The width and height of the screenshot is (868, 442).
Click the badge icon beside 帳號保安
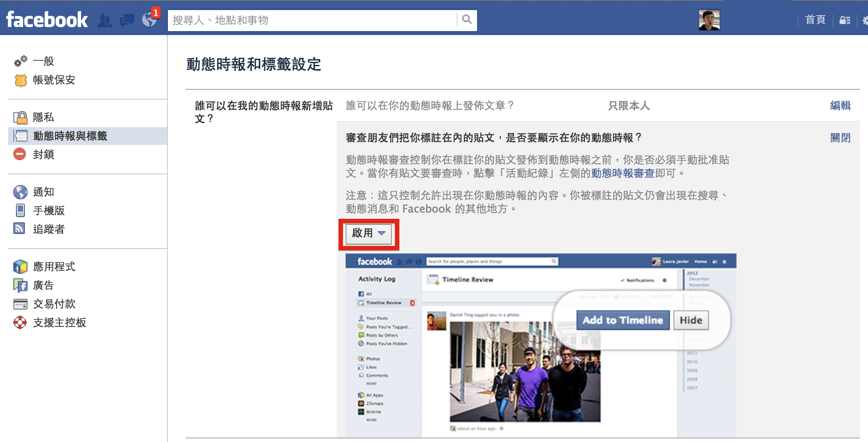pos(20,80)
